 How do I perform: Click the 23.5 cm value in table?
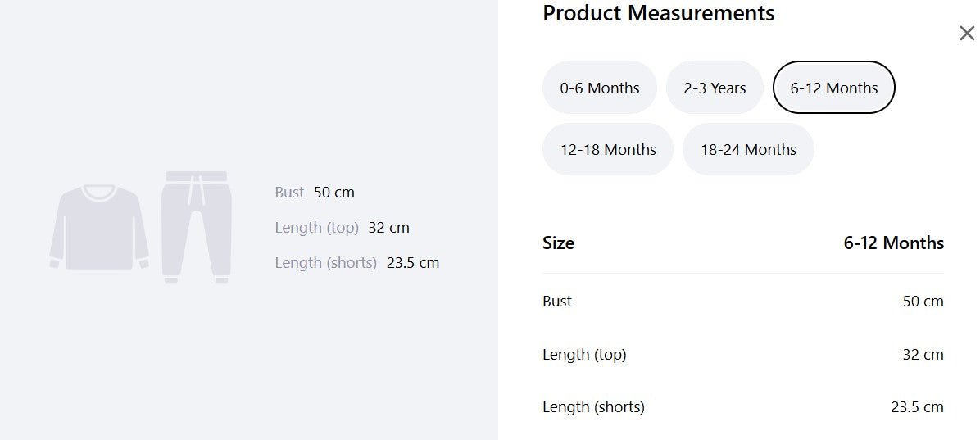coord(917,407)
